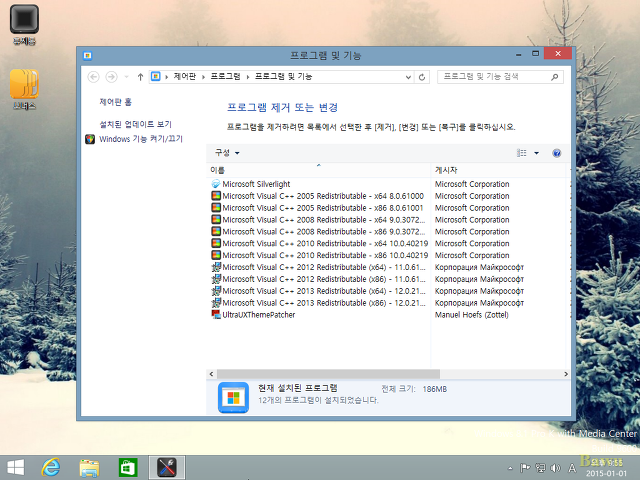Viewport: 640px width, 480px height.
Task: Click the Visual C++ 2008 x86 entry icon
Action: pyautogui.click(x=216, y=231)
